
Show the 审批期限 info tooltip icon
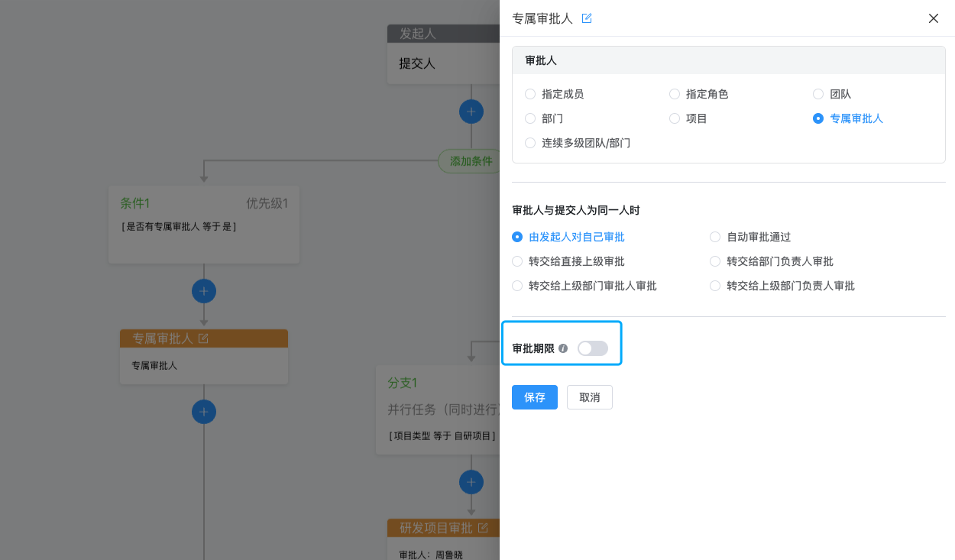tap(563, 348)
